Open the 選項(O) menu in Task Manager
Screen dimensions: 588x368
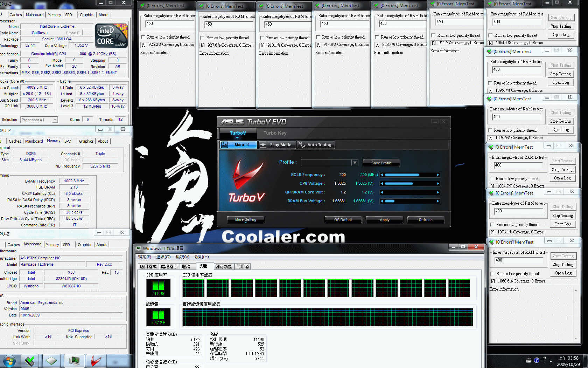[x=163, y=257]
